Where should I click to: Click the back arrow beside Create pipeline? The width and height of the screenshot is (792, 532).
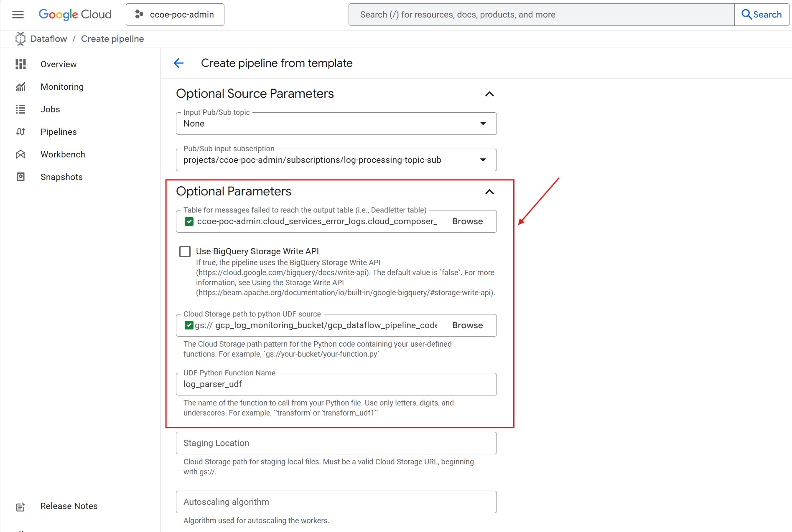pyautogui.click(x=178, y=63)
